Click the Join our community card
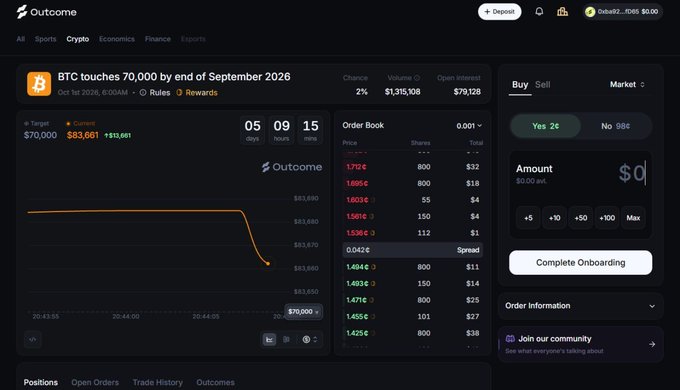The height and width of the screenshot is (390, 680). (580, 344)
